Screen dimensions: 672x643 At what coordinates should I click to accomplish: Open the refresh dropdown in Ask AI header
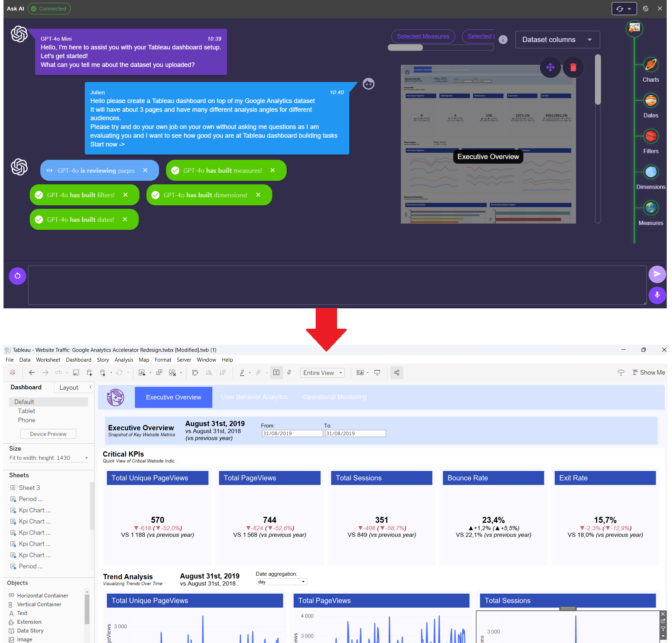(x=624, y=8)
